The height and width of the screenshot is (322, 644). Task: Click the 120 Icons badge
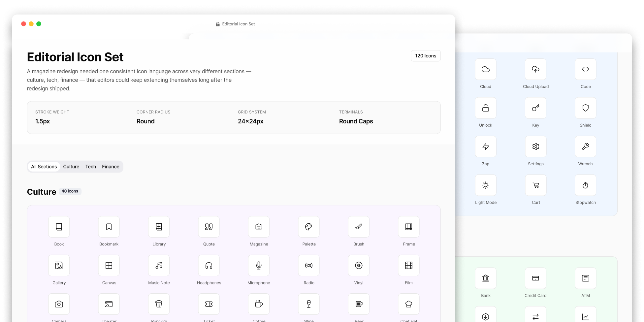point(426,56)
